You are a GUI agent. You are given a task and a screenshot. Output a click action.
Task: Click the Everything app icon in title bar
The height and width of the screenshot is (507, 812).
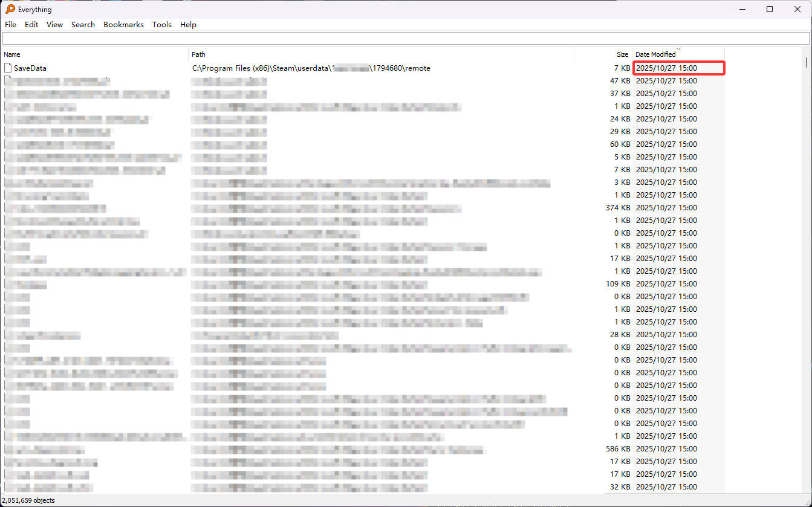[10, 9]
